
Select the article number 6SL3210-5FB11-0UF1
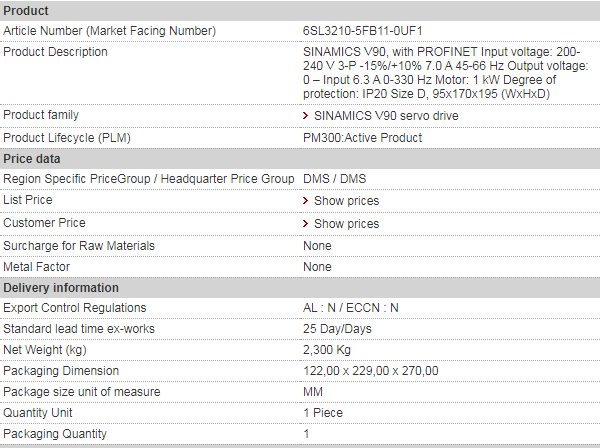[363, 31]
